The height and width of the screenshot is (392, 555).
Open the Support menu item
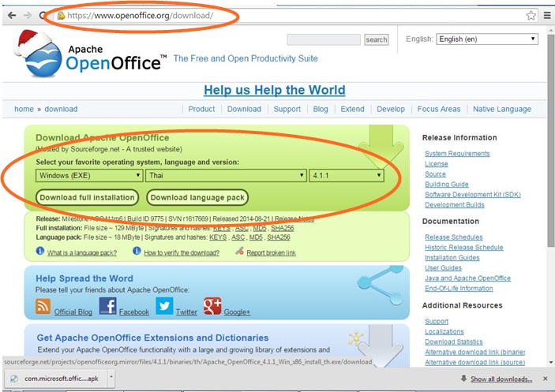287,109
